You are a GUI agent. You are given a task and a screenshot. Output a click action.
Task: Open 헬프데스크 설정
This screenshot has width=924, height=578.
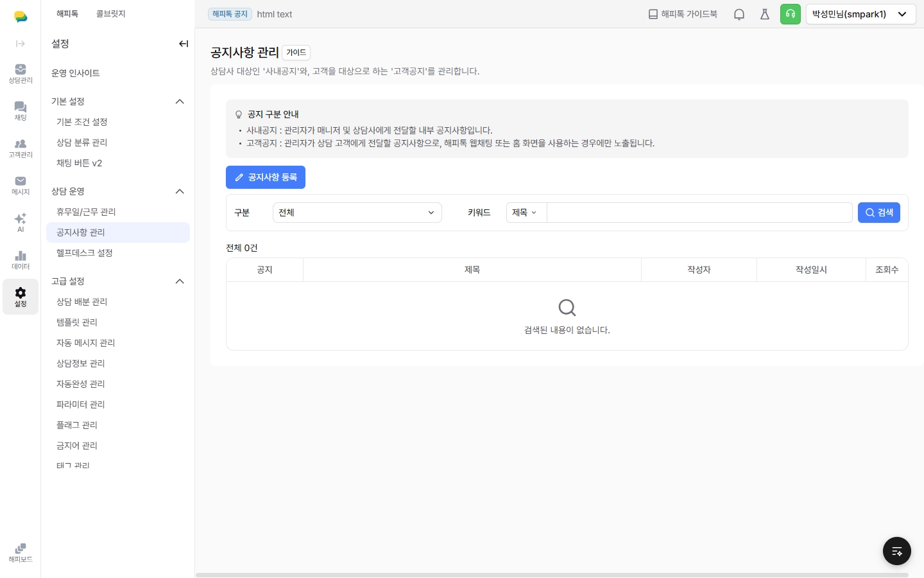pos(118,253)
